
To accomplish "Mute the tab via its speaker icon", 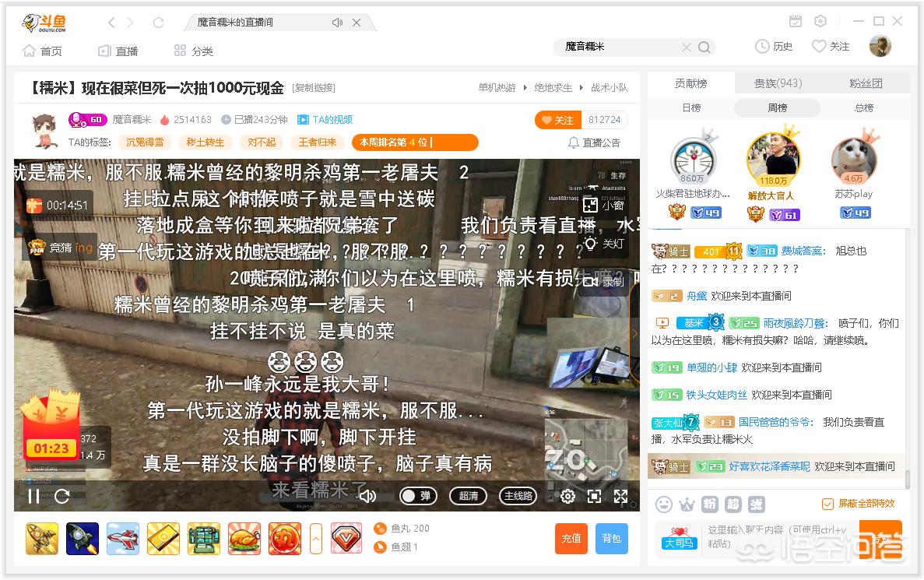I will coord(337,23).
